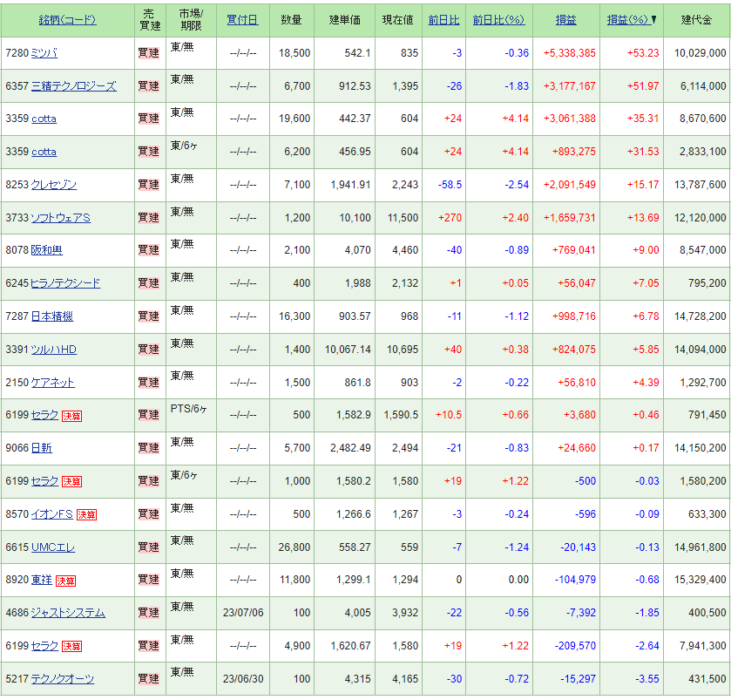This screenshot has width=731, height=700.
Task: Select loss value -104,979
Action: coord(575,580)
